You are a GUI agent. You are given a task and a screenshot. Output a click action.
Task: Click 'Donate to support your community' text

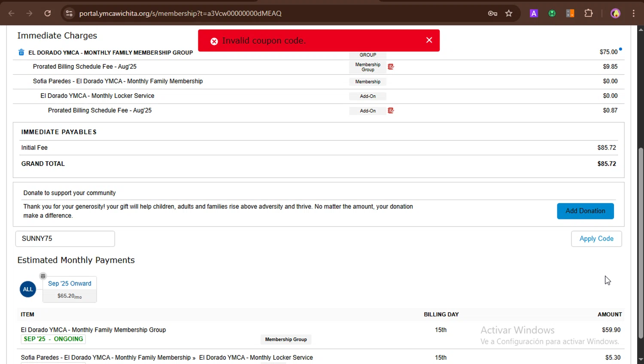[x=70, y=193]
